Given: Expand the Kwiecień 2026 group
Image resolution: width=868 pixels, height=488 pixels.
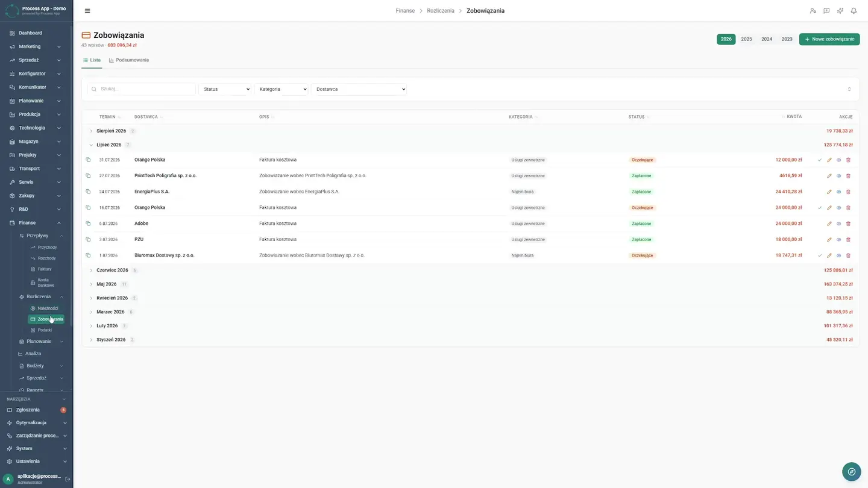Looking at the screenshot, I should coord(91,298).
